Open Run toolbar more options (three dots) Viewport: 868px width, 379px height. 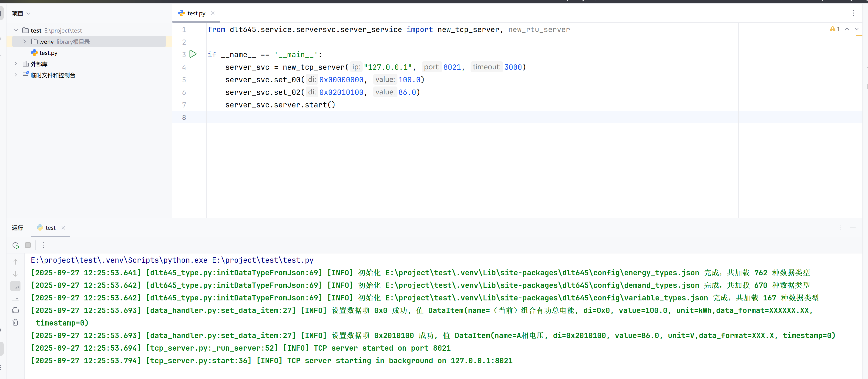coord(43,245)
